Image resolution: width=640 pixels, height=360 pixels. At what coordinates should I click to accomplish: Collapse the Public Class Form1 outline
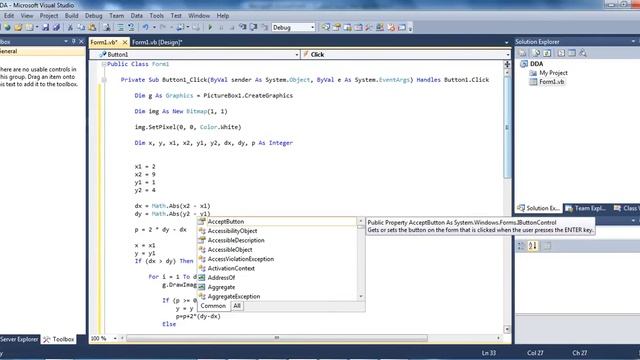(x=104, y=64)
